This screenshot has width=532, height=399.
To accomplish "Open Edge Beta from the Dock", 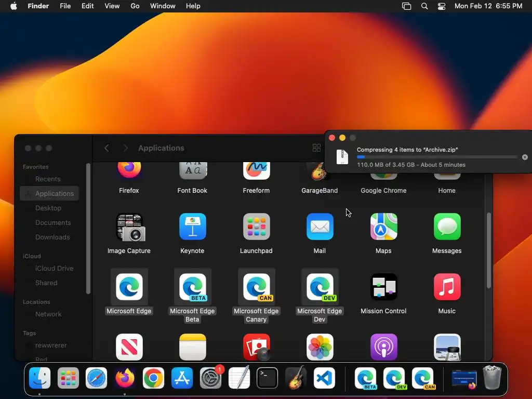I will click(366, 378).
